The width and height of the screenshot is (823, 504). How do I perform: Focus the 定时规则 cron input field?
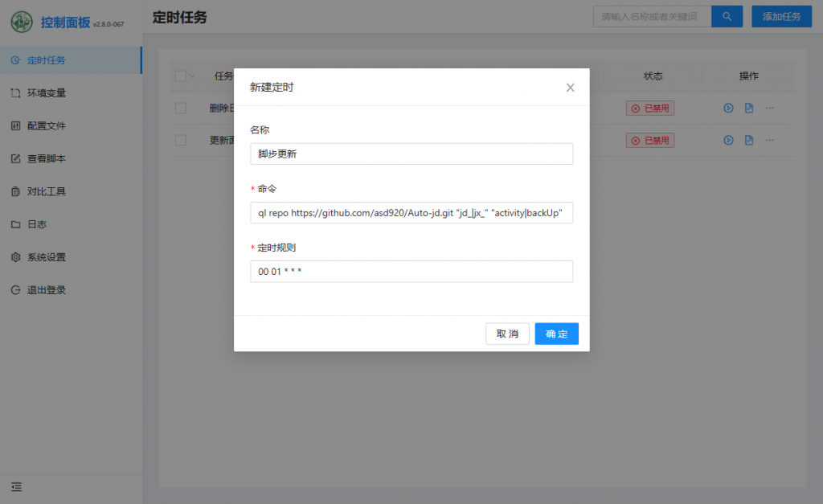[411, 272]
